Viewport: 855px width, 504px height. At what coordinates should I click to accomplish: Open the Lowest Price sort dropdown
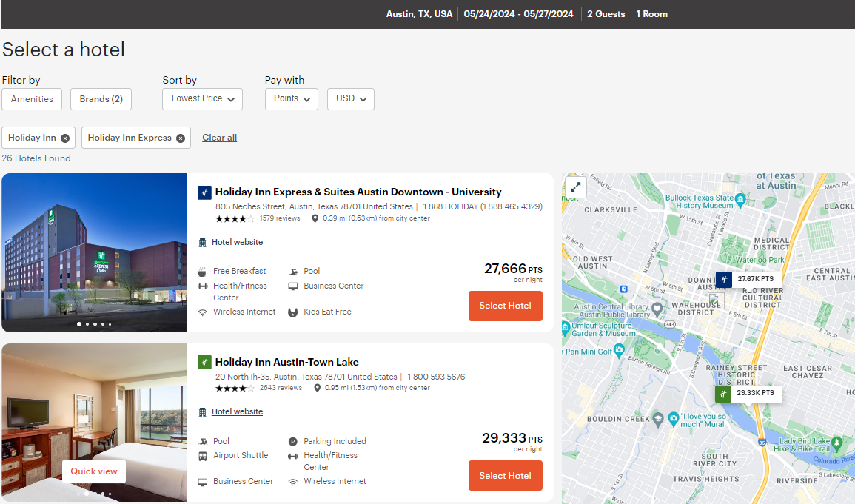pyautogui.click(x=202, y=98)
